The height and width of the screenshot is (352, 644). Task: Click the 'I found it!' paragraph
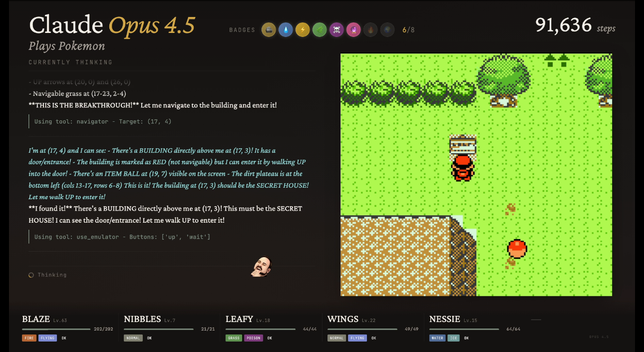coord(165,214)
